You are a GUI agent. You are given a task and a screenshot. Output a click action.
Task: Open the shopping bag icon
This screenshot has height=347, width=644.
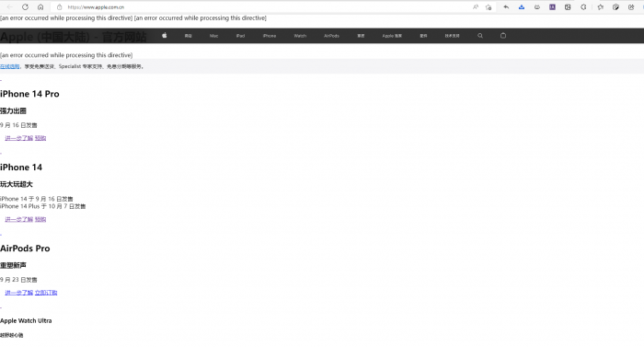pos(503,36)
